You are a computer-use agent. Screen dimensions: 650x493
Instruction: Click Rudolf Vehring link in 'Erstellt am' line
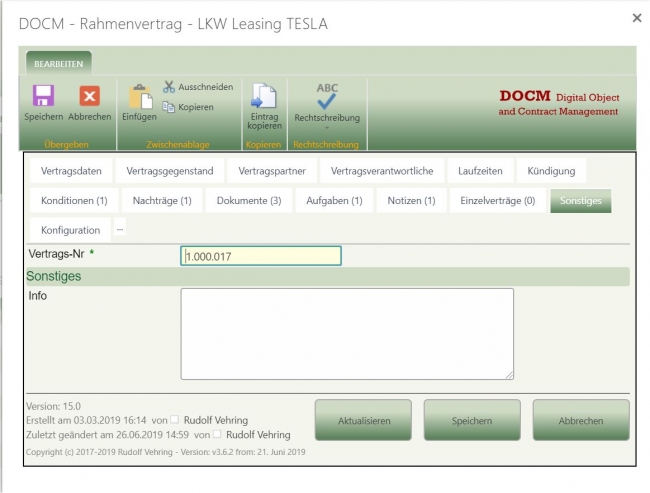click(x=216, y=420)
